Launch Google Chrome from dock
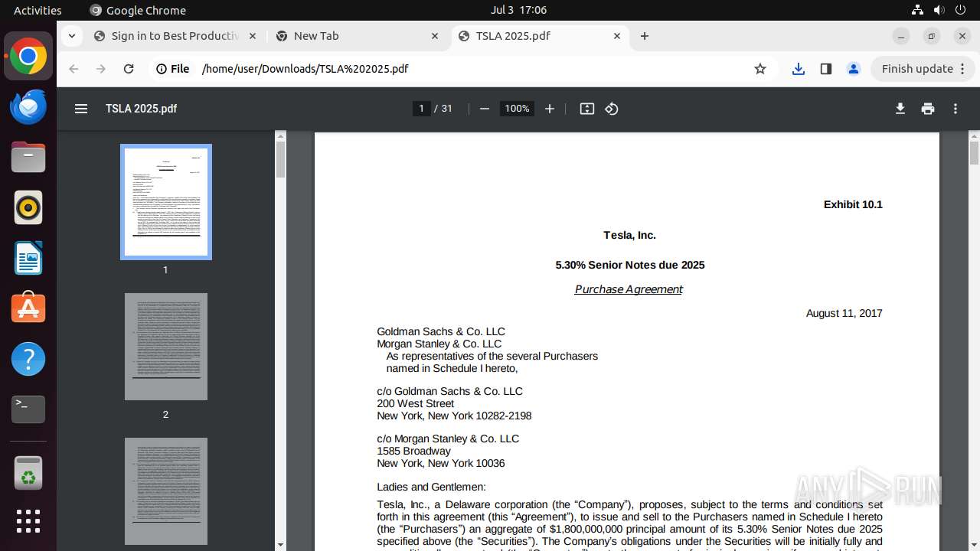 (28, 57)
